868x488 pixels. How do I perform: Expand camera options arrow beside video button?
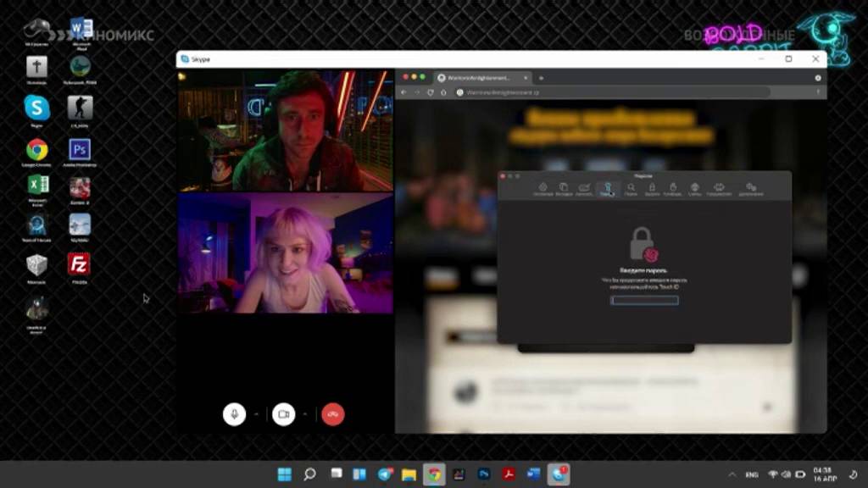(x=305, y=413)
